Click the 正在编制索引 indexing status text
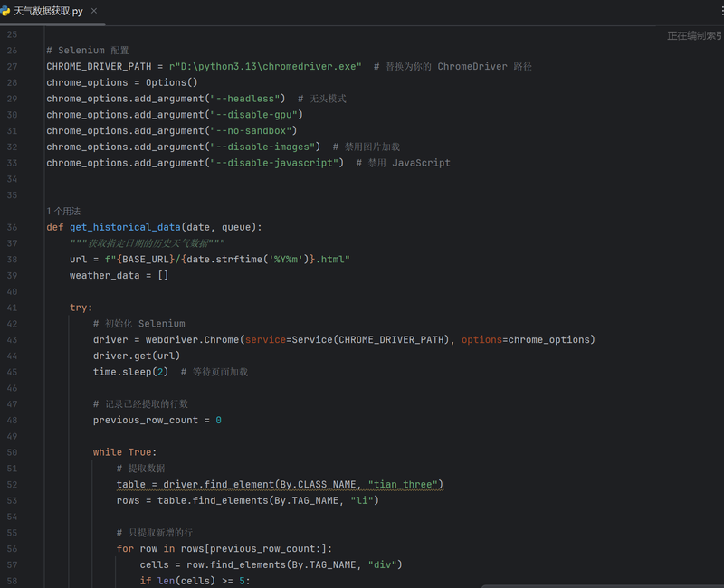This screenshot has width=724, height=588. point(694,35)
